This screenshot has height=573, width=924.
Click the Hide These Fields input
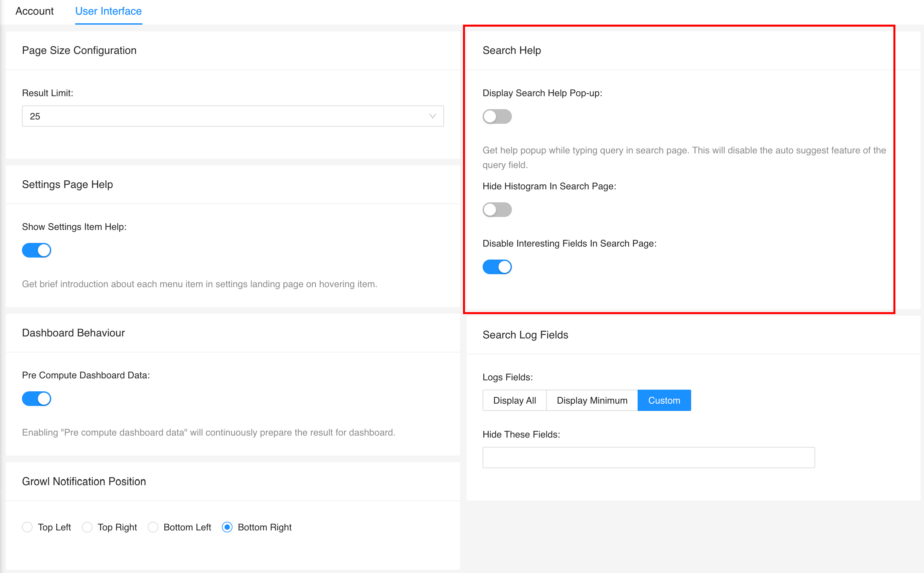click(648, 458)
